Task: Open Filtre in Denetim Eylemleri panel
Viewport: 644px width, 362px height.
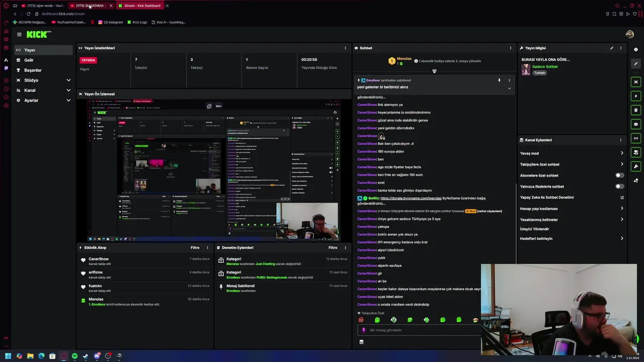Action: click(333, 247)
